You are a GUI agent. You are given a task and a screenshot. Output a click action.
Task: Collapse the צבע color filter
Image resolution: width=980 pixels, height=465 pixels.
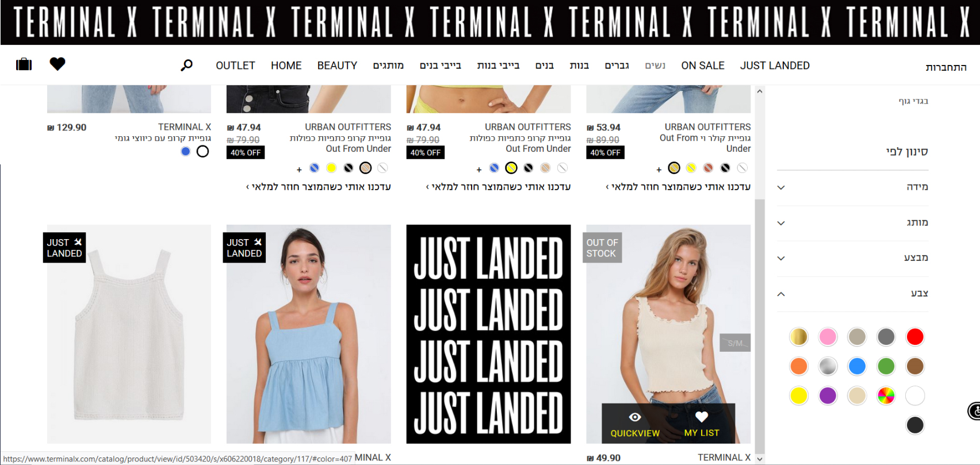click(x=853, y=294)
